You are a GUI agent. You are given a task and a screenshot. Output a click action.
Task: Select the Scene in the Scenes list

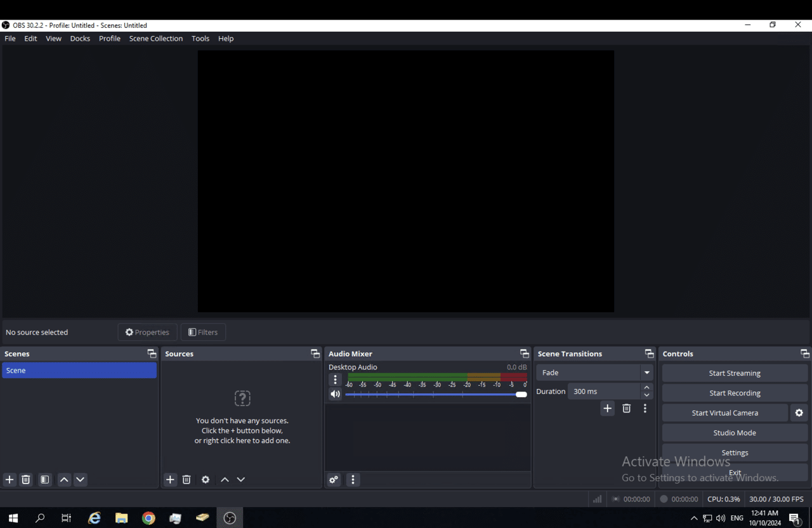(79, 370)
